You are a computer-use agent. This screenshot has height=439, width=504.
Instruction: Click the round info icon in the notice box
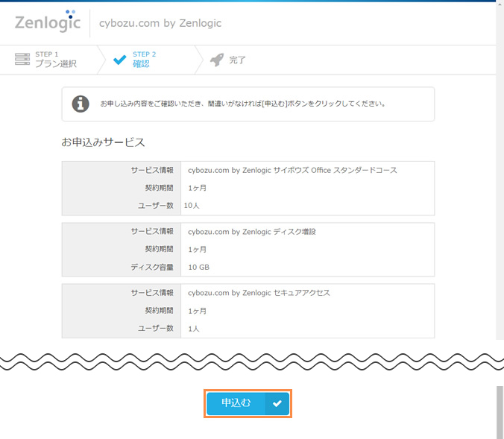81,104
